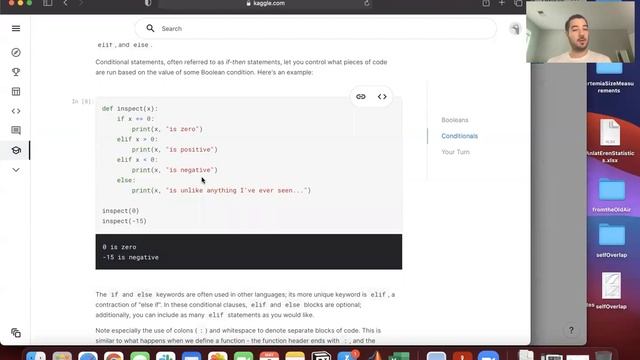Go forward in Safari
This screenshot has width=640, height=360.
point(81,3)
